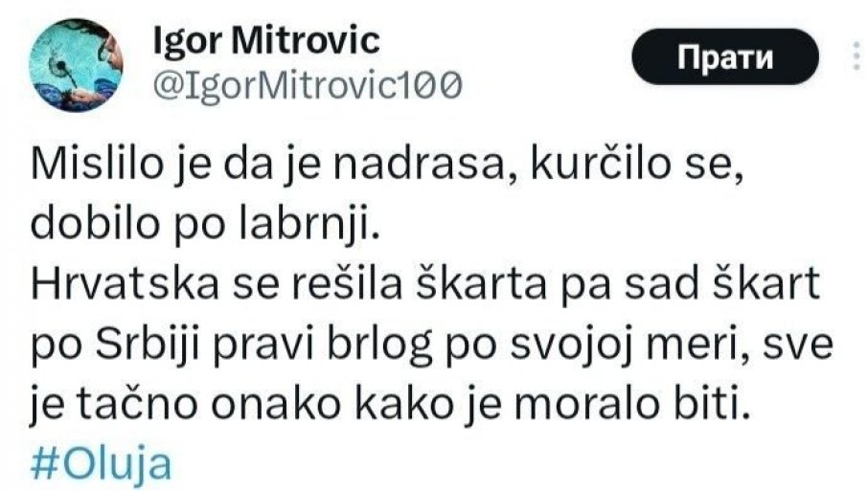Click the three-dot more options icon

point(857,56)
